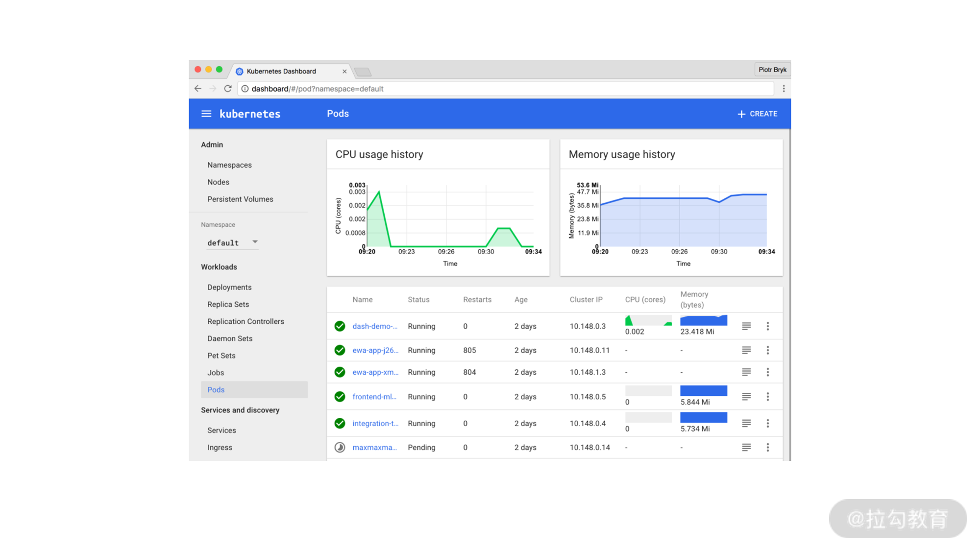
Task: Focus the address bar URL field
Action: pyautogui.click(x=506, y=89)
